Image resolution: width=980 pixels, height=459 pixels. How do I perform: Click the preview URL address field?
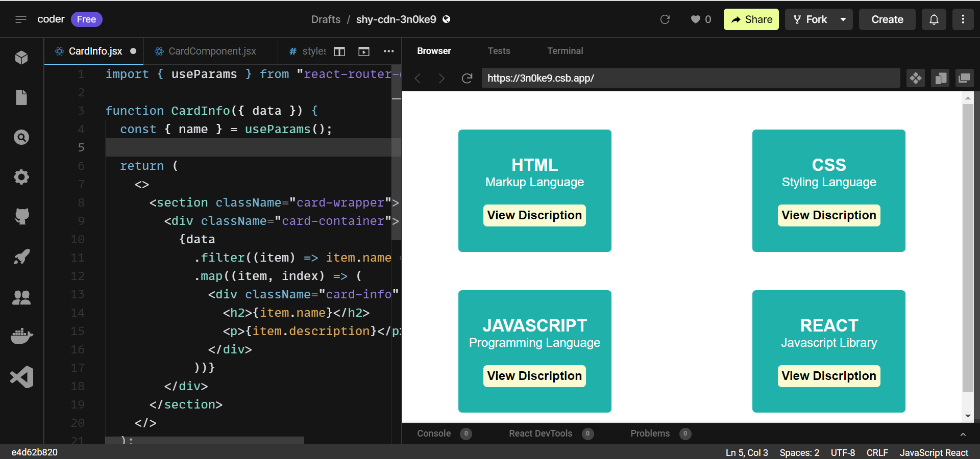pos(690,78)
